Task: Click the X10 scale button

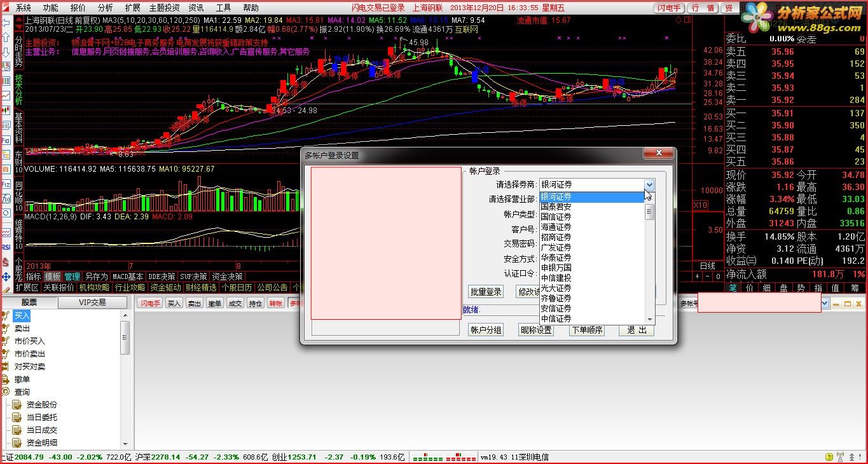Action: 700,205
